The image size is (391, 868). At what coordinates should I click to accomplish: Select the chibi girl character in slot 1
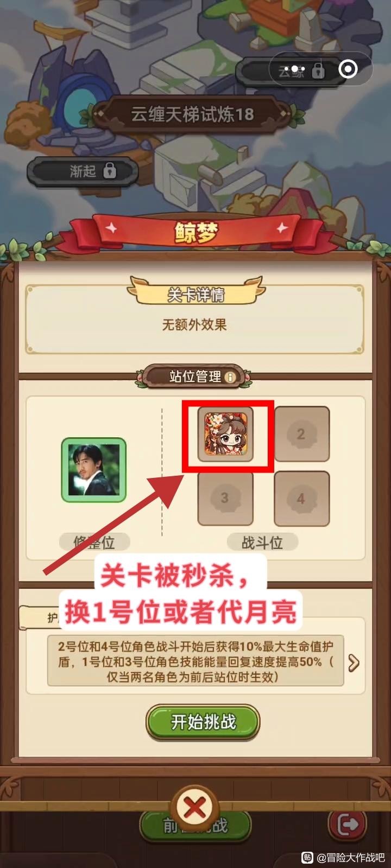(225, 434)
